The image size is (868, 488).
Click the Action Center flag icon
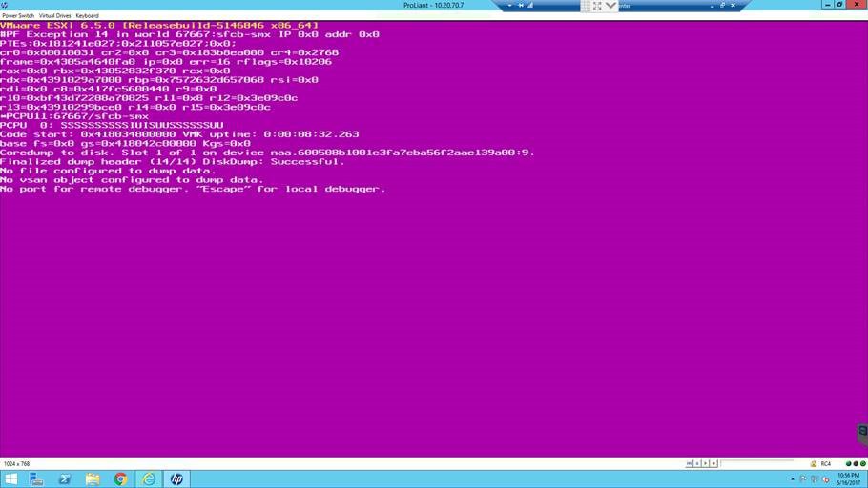(x=803, y=479)
